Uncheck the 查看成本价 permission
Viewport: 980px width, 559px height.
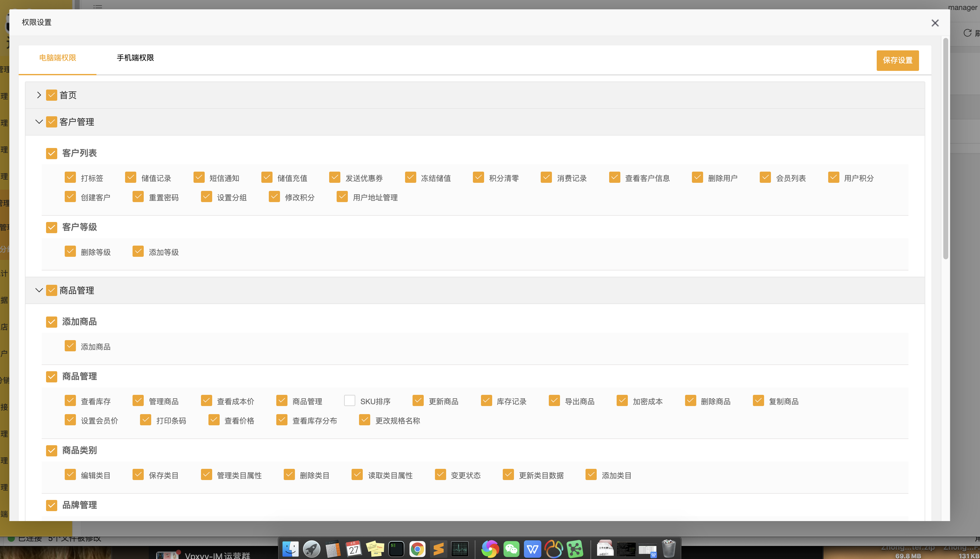[206, 400]
